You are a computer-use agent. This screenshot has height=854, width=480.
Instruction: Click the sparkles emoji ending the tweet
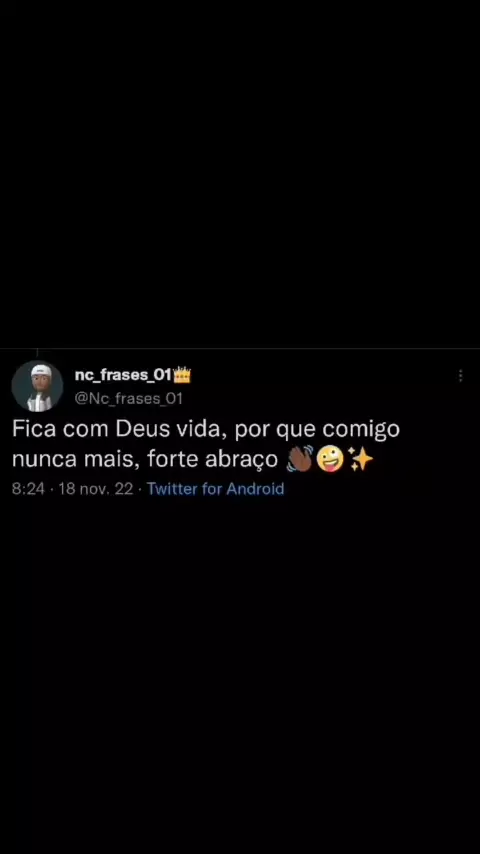(360, 459)
